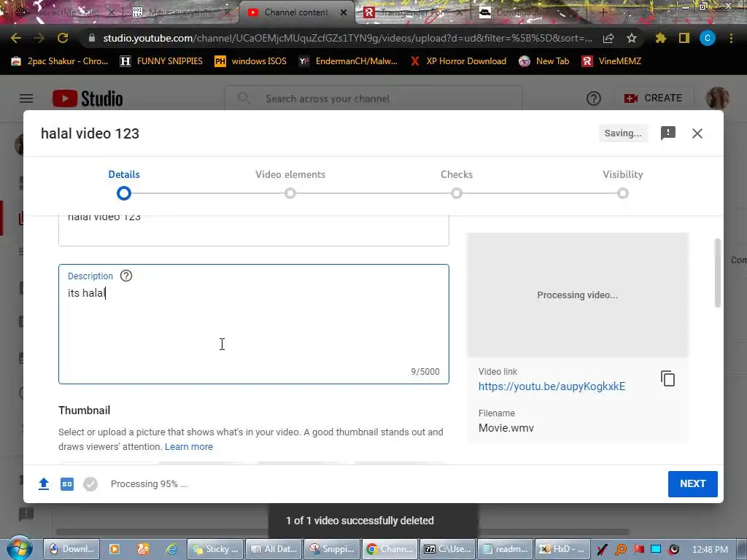The width and height of the screenshot is (747, 560).
Task: Open the 2pac Shakur bookmark
Action: [60, 61]
